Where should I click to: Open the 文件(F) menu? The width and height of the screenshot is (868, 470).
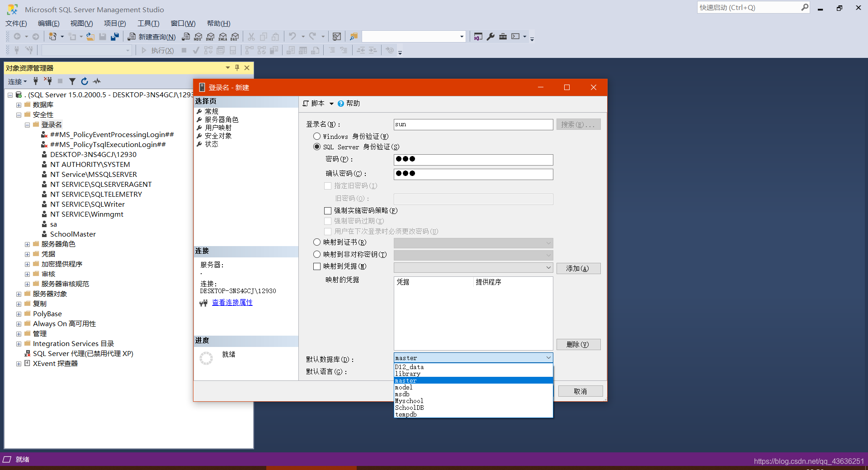point(16,24)
